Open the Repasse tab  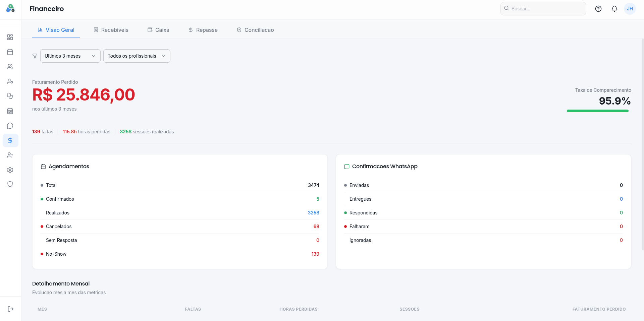tap(203, 30)
